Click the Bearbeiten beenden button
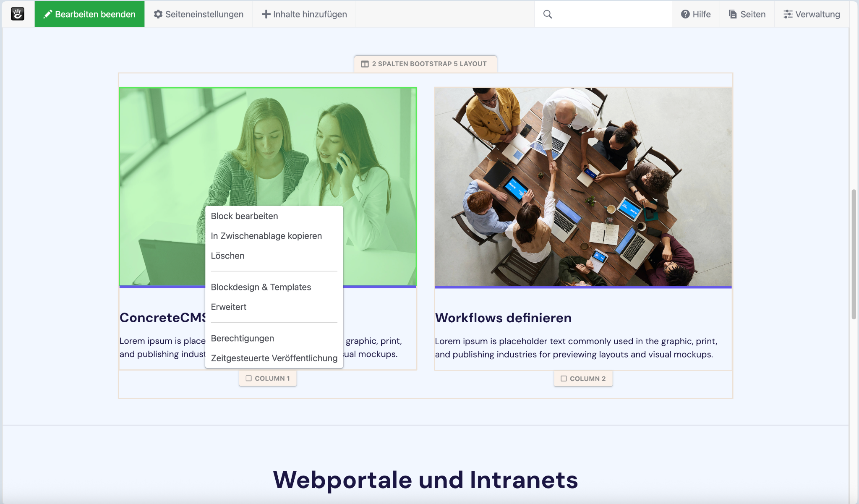The height and width of the screenshot is (504, 859). point(89,14)
